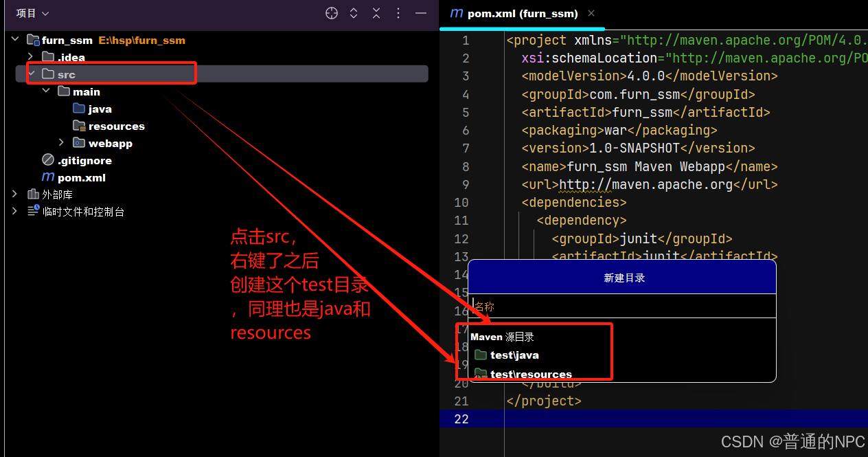868x457 pixels.
Task: Click the 新建目录 popup title
Action: [x=624, y=278]
